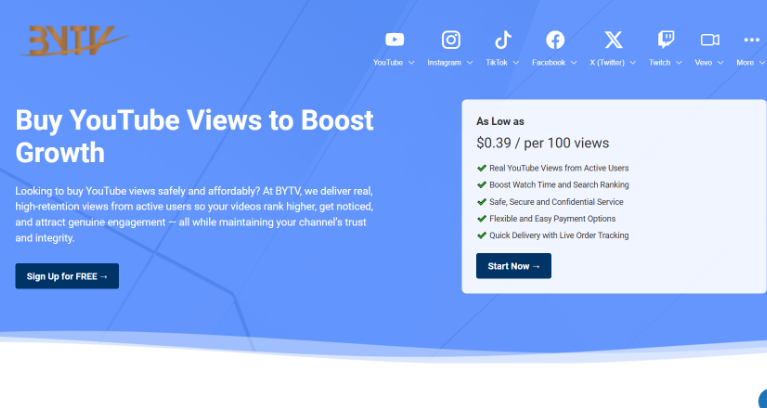Expand the X (Twitter) dropdown chevron
Viewport: 767px width, 408px height.
(632, 63)
